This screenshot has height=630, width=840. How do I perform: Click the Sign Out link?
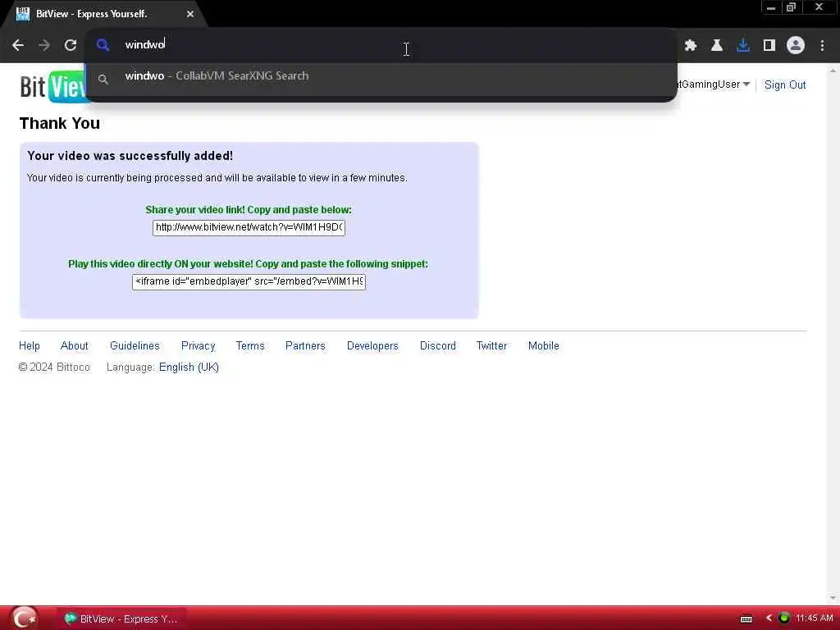tap(785, 84)
